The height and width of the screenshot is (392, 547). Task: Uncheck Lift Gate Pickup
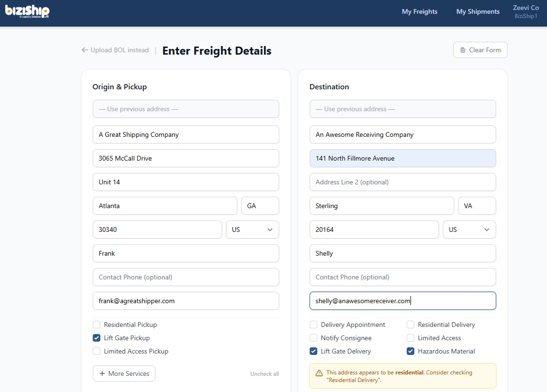[x=97, y=338]
